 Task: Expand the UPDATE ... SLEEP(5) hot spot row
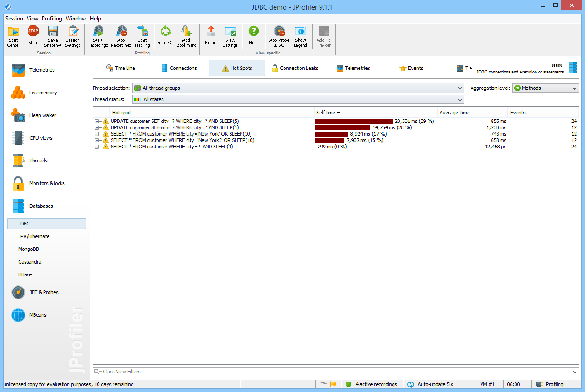click(97, 121)
